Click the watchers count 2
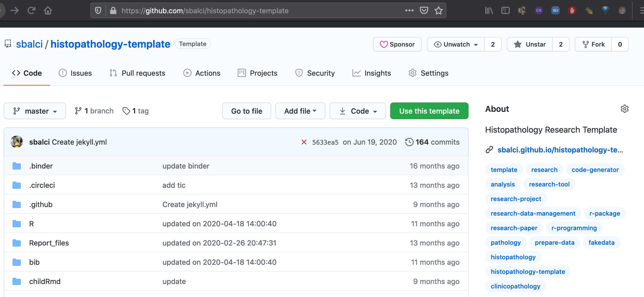 pos(493,44)
